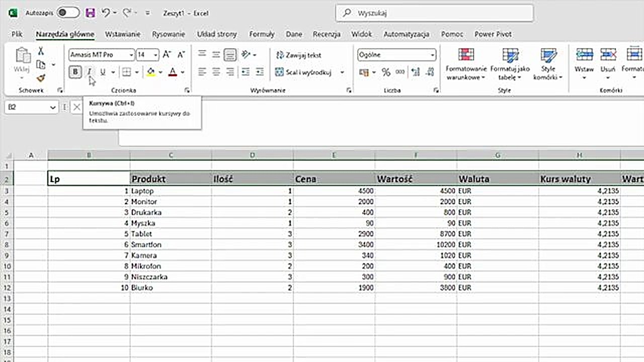Expand the number format Ogólne dropdown
The height and width of the screenshot is (362, 644).
(x=432, y=55)
